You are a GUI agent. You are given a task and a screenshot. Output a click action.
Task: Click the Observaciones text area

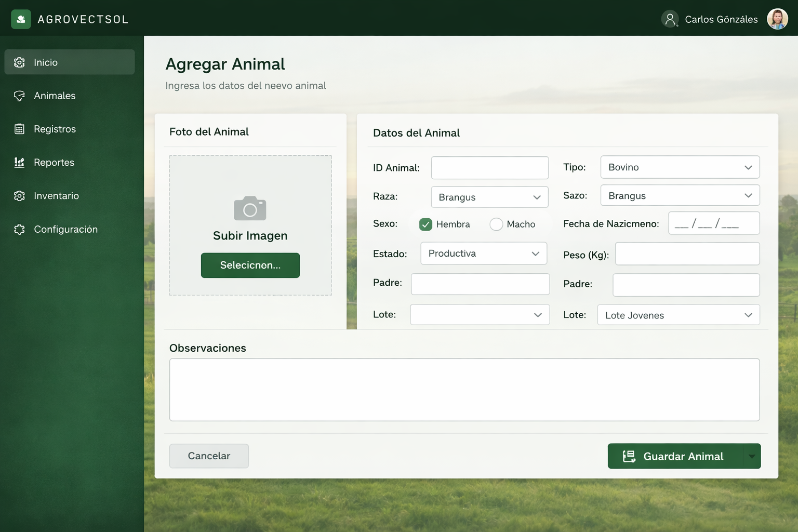point(464,390)
